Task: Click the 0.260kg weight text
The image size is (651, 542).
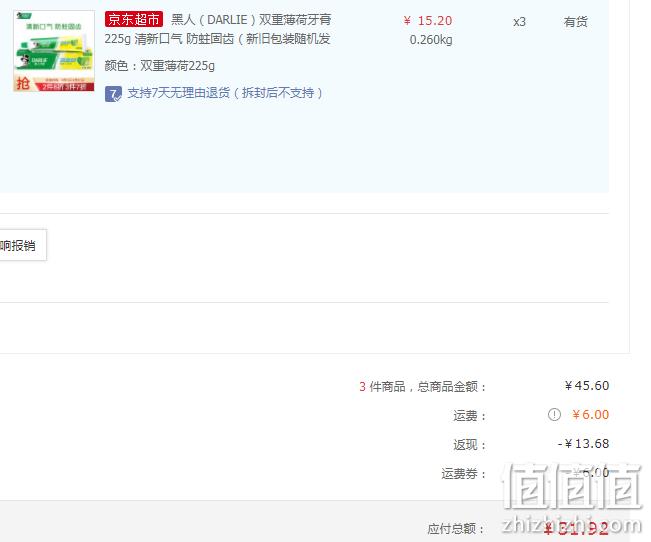Action: [431, 40]
